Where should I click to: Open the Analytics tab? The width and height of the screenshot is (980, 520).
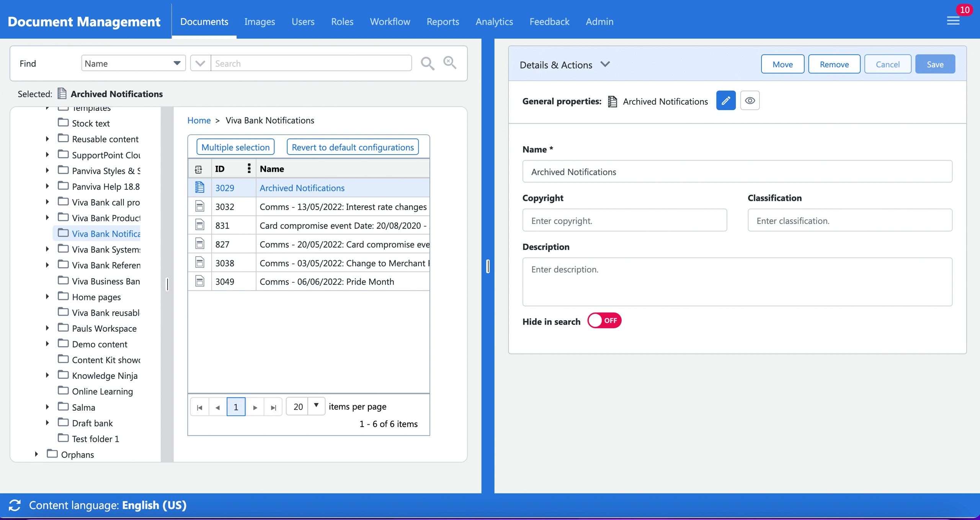494,22
